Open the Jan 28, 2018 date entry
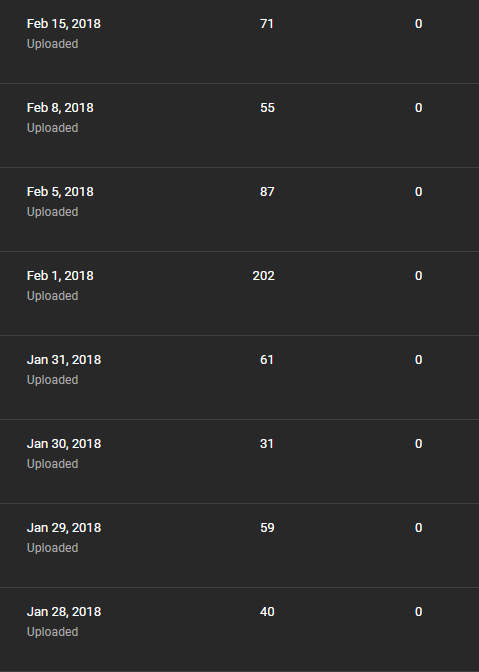This screenshot has height=672, width=479. click(64, 612)
